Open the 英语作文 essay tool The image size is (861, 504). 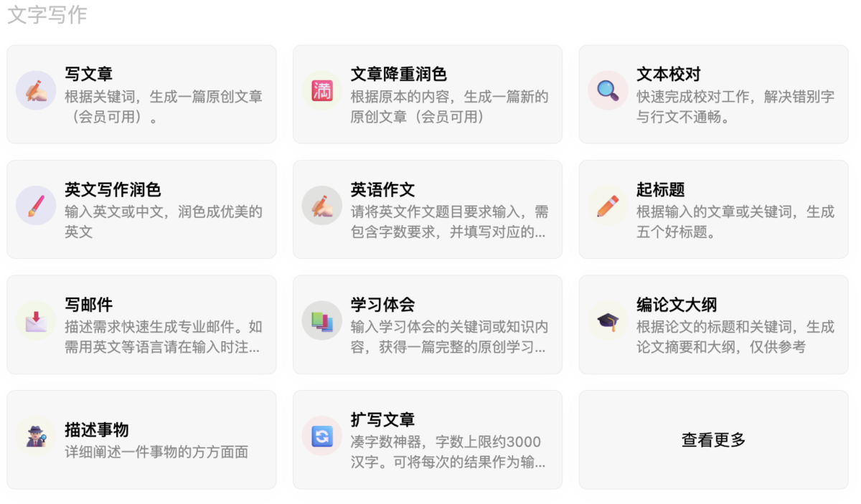[427, 209]
